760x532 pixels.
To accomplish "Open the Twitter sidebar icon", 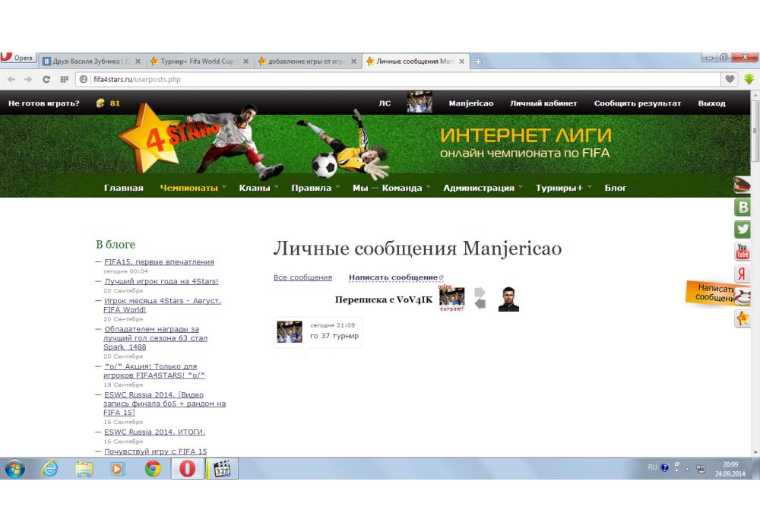I will 743,230.
